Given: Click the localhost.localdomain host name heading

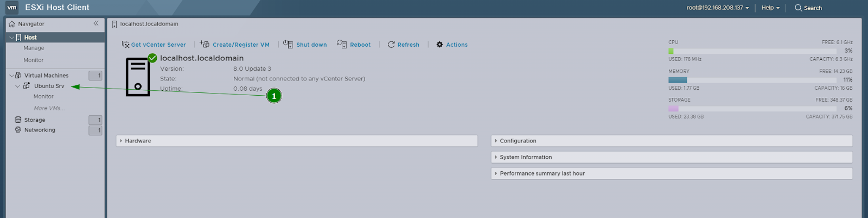Looking at the screenshot, I should (202, 58).
